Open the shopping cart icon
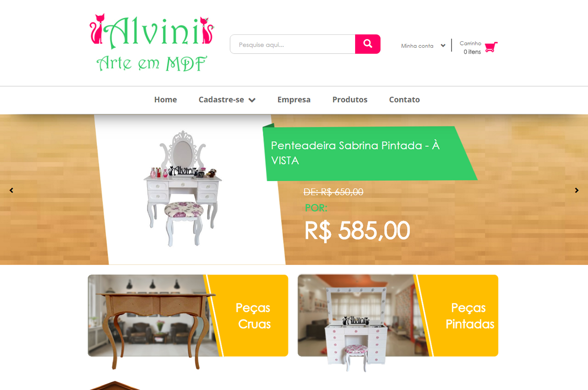This screenshot has height=390, width=588. coord(491,47)
